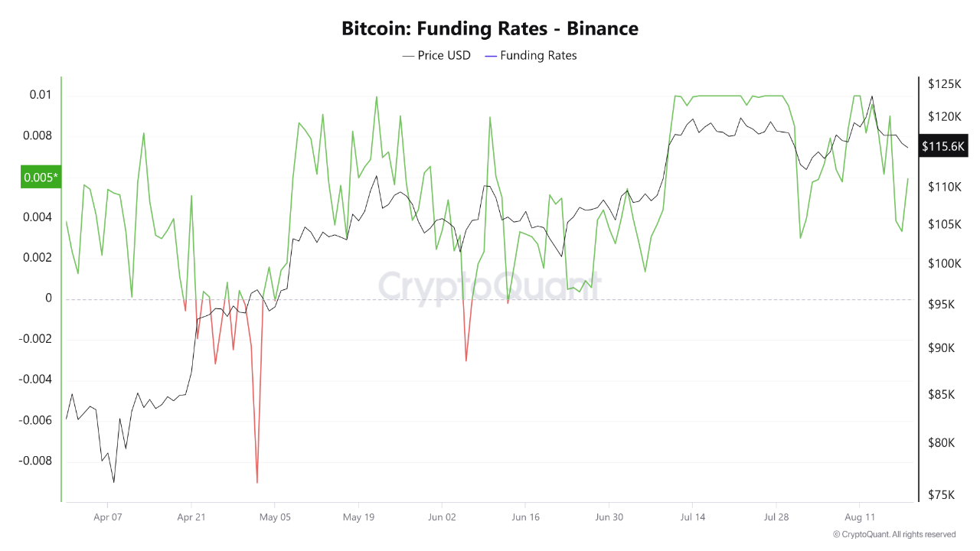Click the green 0.005* funding rate tag
Viewport: 980px width, 551px height.
40,178
